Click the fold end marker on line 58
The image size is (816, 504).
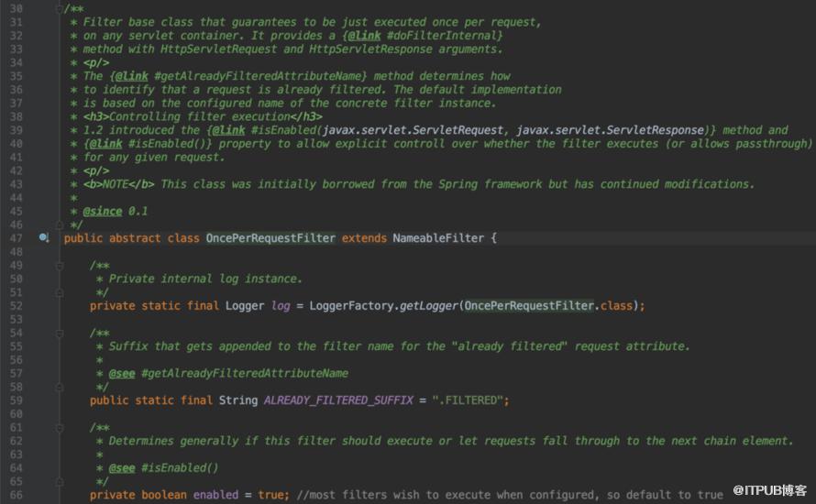point(60,388)
